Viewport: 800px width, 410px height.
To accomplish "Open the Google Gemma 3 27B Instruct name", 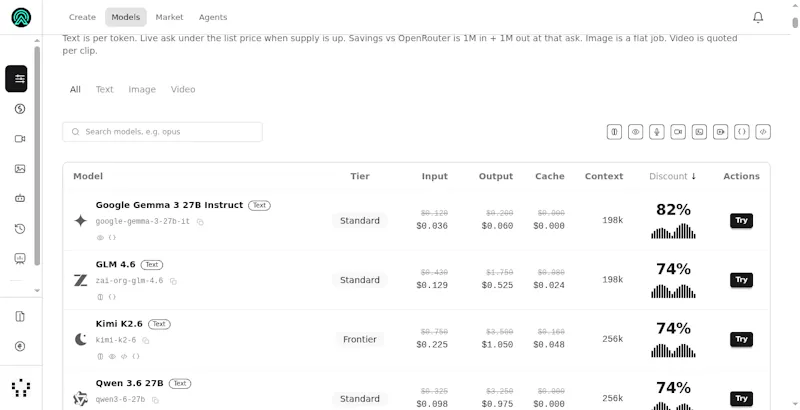I will pos(169,205).
